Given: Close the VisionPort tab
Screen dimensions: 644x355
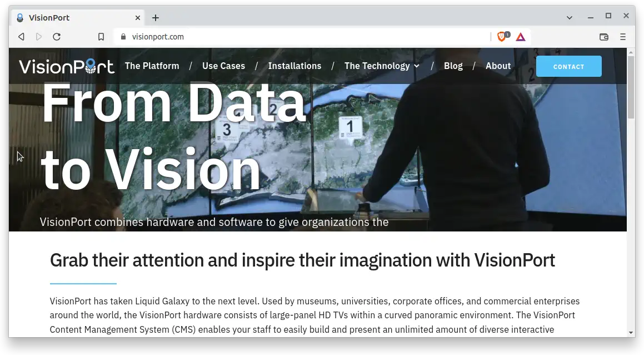Looking at the screenshot, I should pos(138,18).
